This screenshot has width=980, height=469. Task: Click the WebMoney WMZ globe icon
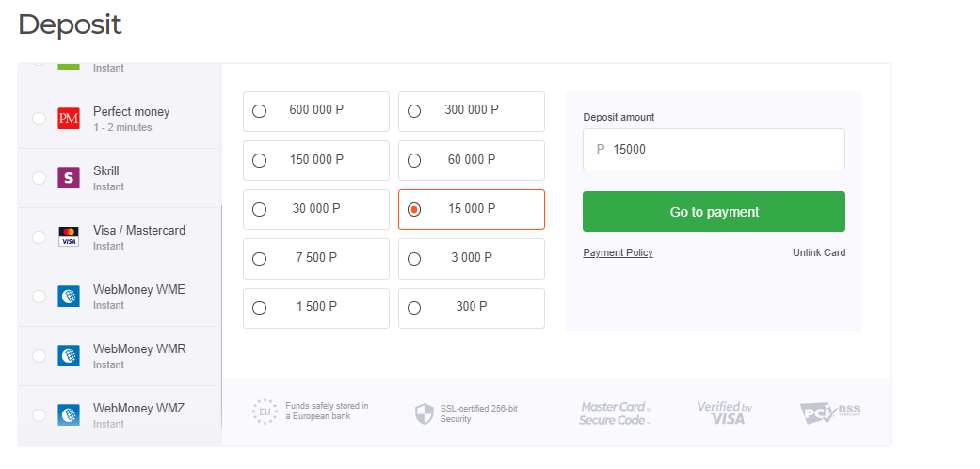click(69, 414)
